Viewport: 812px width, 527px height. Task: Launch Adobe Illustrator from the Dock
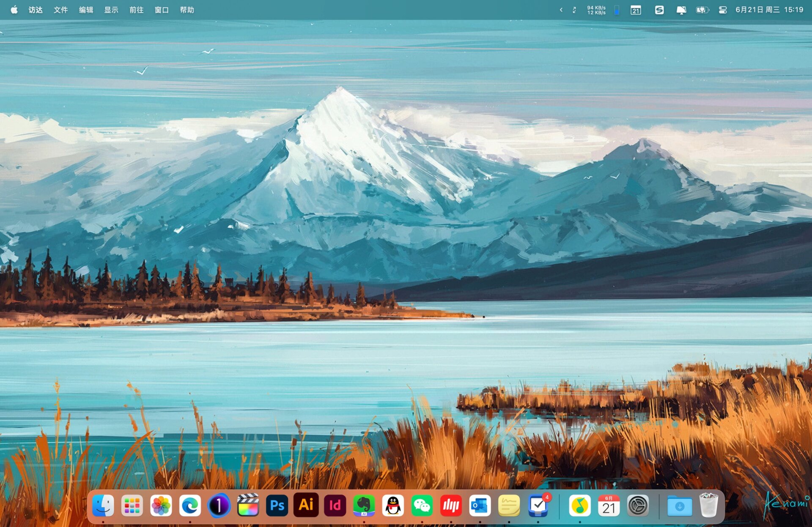(x=306, y=505)
